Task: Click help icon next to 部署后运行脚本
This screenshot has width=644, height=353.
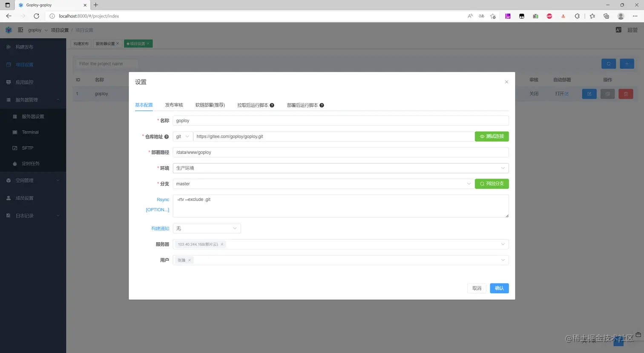Action: click(322, 105)
